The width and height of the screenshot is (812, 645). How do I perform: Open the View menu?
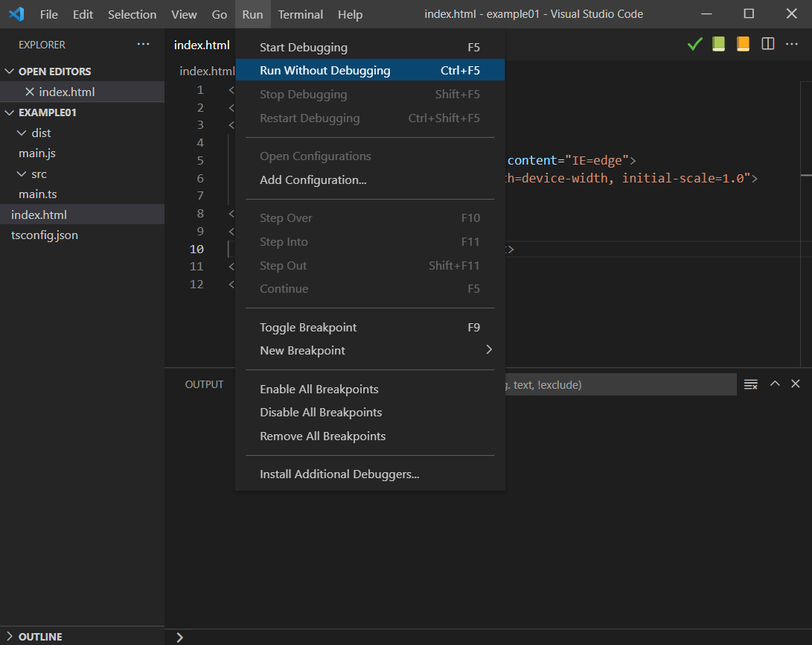click(x=184, y=14)
